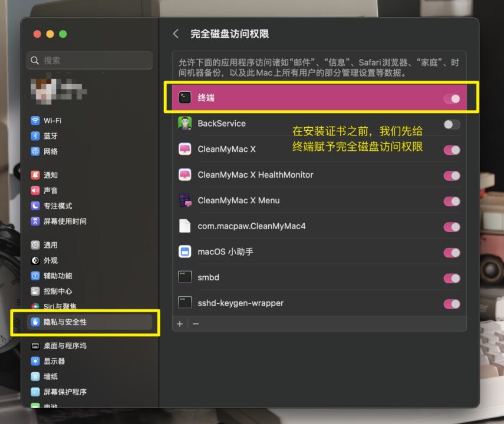Image resolution: width=504 pixels, height=424 pixels.
Task: Open 网络 settings via its globe icon
Action: pyautogui.click(x=37, y=151)
